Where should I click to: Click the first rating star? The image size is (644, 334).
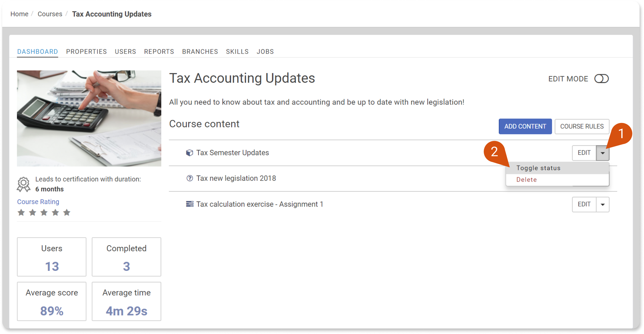[21, 213]
